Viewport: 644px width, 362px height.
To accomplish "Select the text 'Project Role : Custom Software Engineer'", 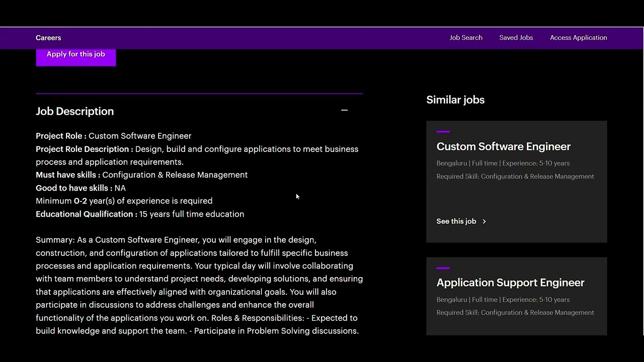I will point(114,136).
